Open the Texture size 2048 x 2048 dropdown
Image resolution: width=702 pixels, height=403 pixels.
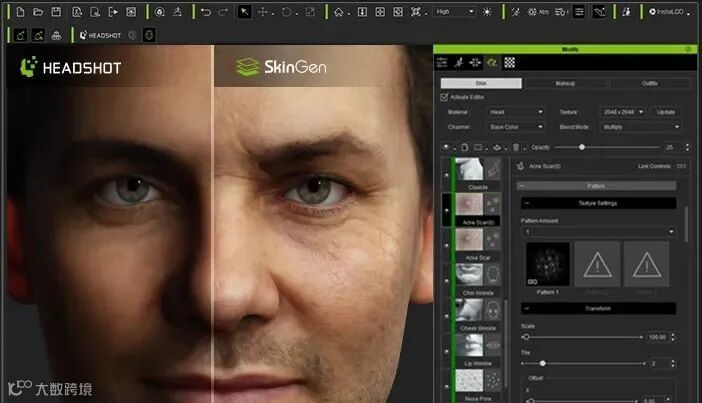pyautogui.click(x=623, y=112)
